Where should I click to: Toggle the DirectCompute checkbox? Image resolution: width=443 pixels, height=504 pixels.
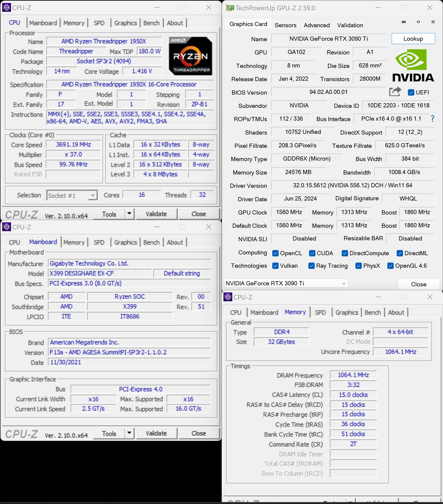click(x=345, y=253)
